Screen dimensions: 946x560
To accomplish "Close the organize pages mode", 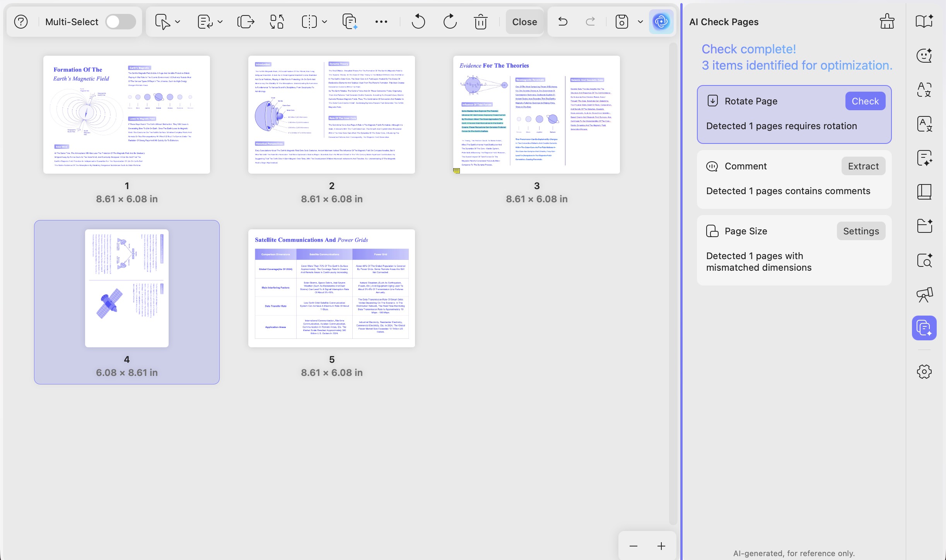I will [x=524, y=22].
